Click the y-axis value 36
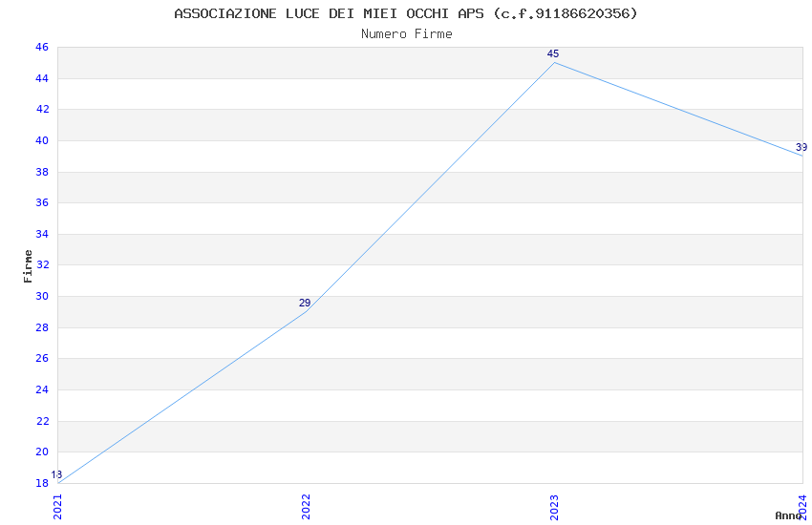812x525 pixels. [x=42, y=202]
